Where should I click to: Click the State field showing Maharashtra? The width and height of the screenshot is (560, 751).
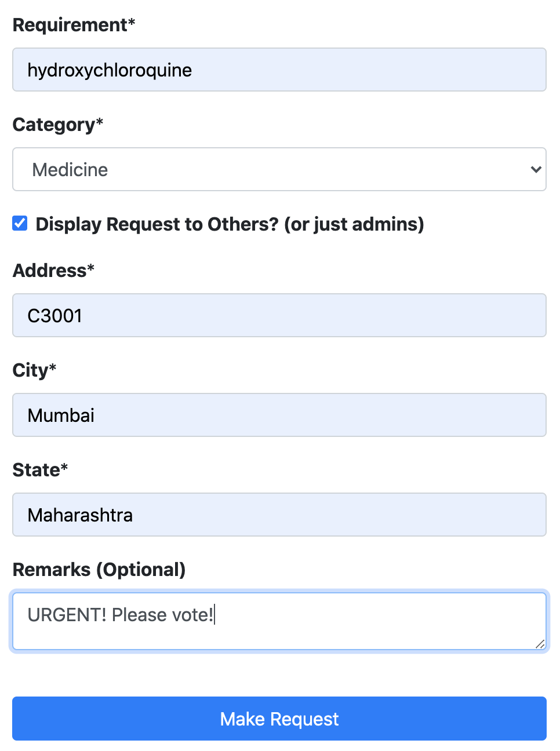point(279,515)
